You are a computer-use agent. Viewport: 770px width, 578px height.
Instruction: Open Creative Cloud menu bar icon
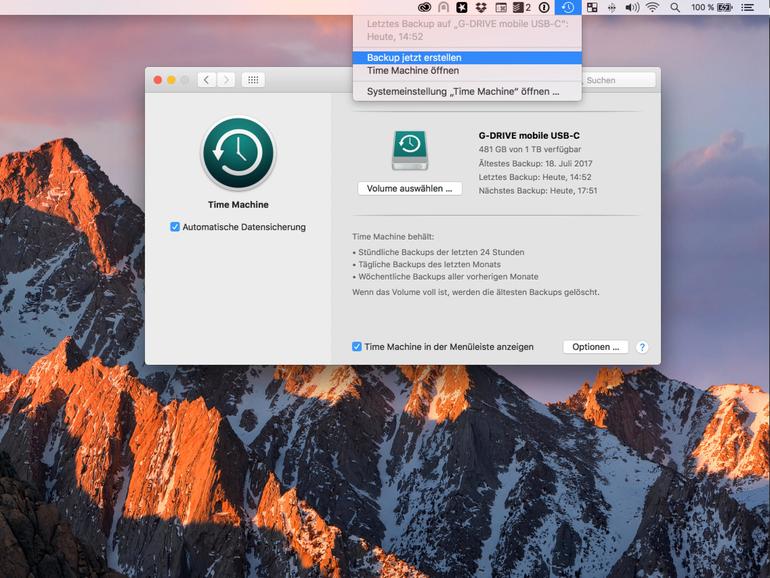pos(424,7)
